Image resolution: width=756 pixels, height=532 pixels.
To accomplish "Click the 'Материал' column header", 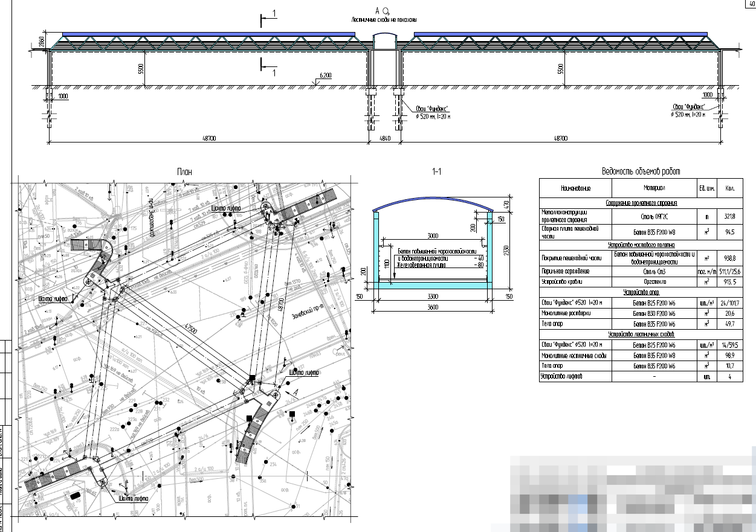I will (x=654, y=188).
